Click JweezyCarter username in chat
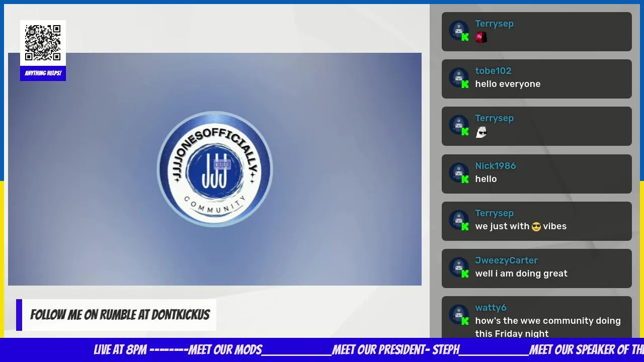Screen dimensions: 644x362 point(506,260)
